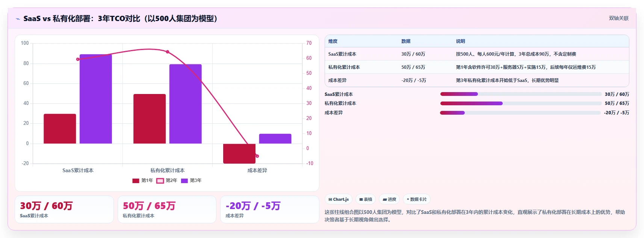Click the table cell -20万 / -5万

414,80
